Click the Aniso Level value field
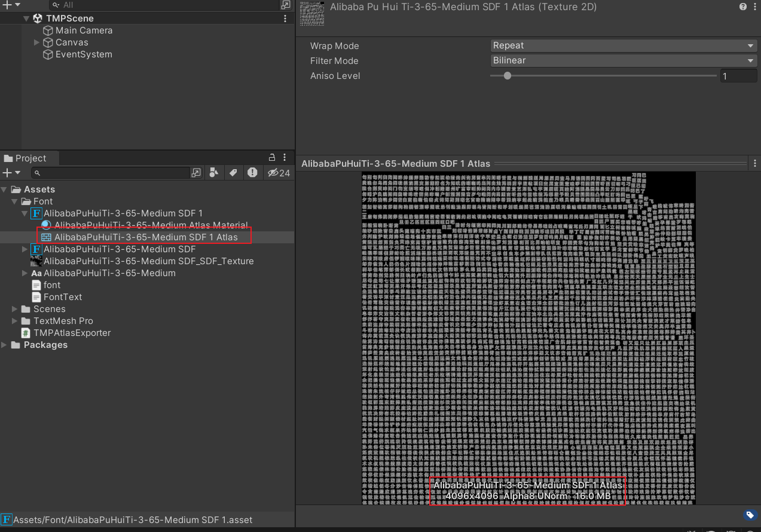Screen dimensions: 761x532 (738, 76)
